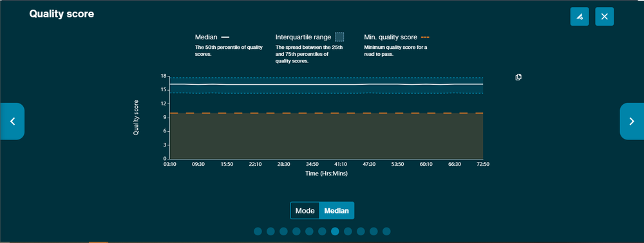Image resolution: width=644 pixels, height=243 pixels.
Task: Jump to the tenth carousel dot
Action: [374, 231]
